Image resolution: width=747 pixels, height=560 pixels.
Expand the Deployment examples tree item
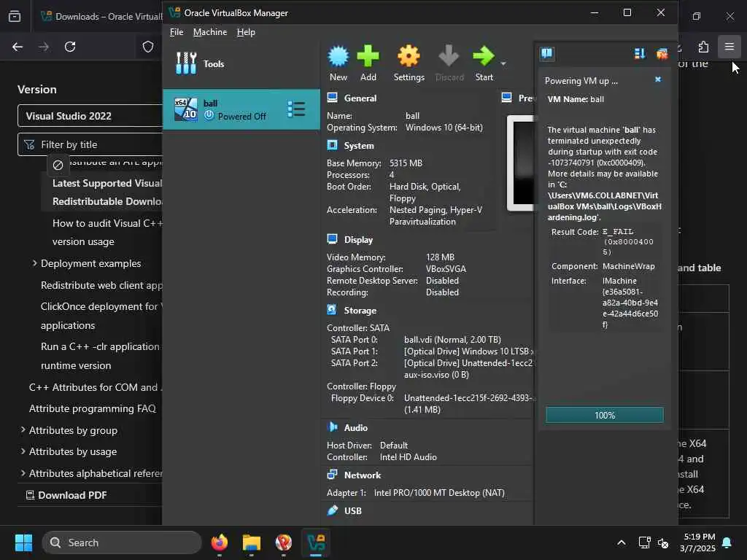(35, 262)
